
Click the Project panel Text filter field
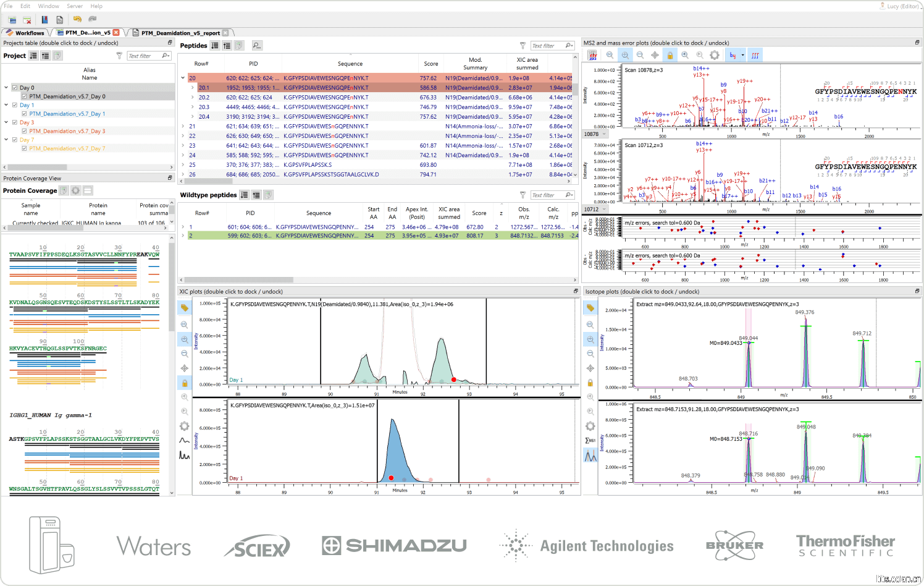coord(143,56)
